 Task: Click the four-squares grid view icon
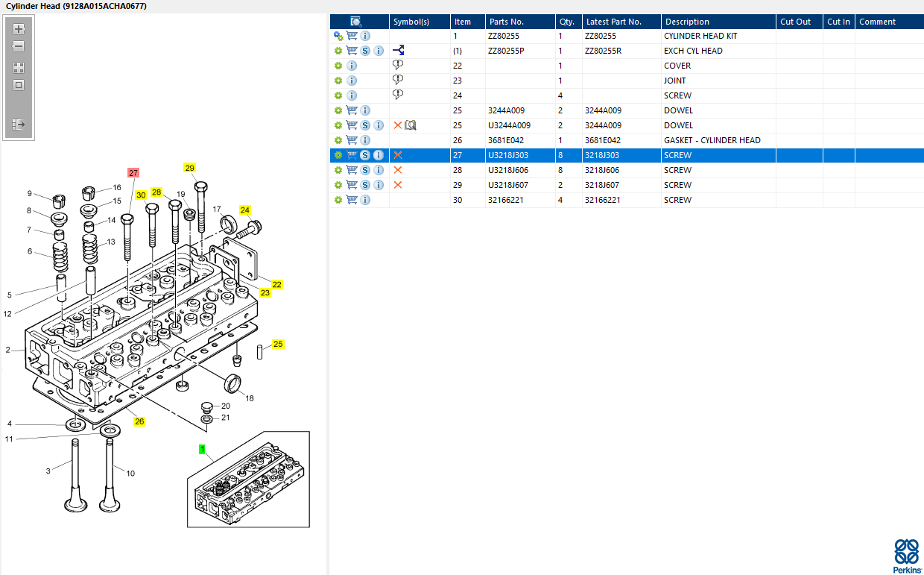[x=19, y=68]
